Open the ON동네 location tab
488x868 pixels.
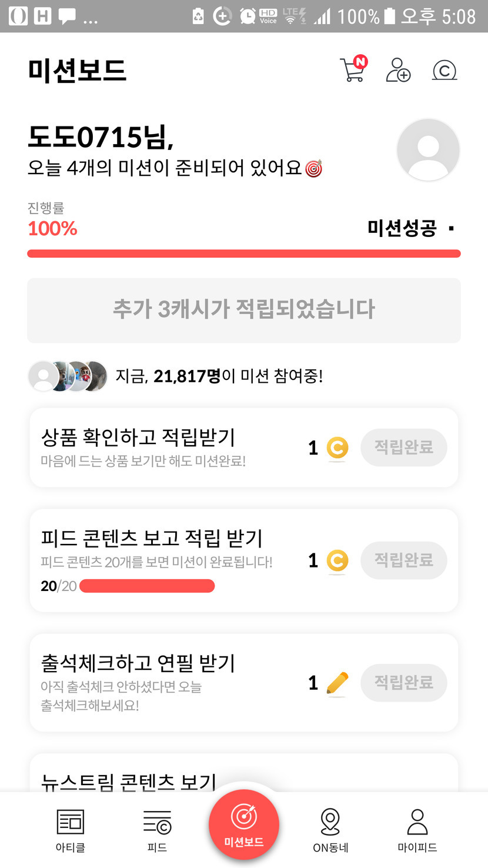pyautogui.click(x=330, y=830)
